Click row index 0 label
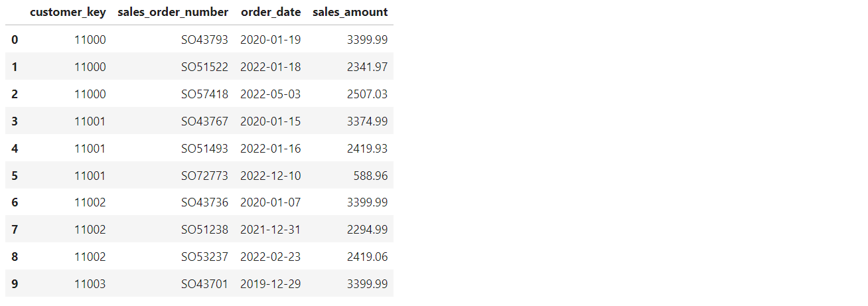 point(15,40)
